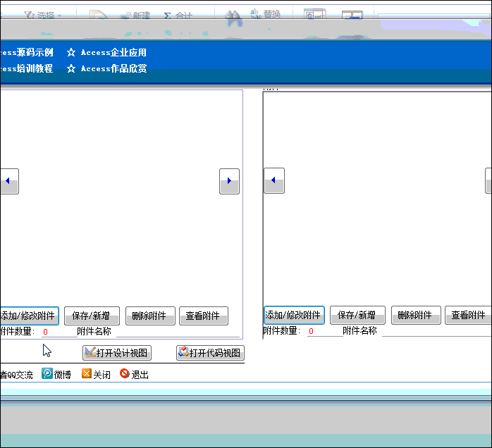492x448 pixels.
Task: Click the orange 关闭 close icon
Action: click(86, 374)
